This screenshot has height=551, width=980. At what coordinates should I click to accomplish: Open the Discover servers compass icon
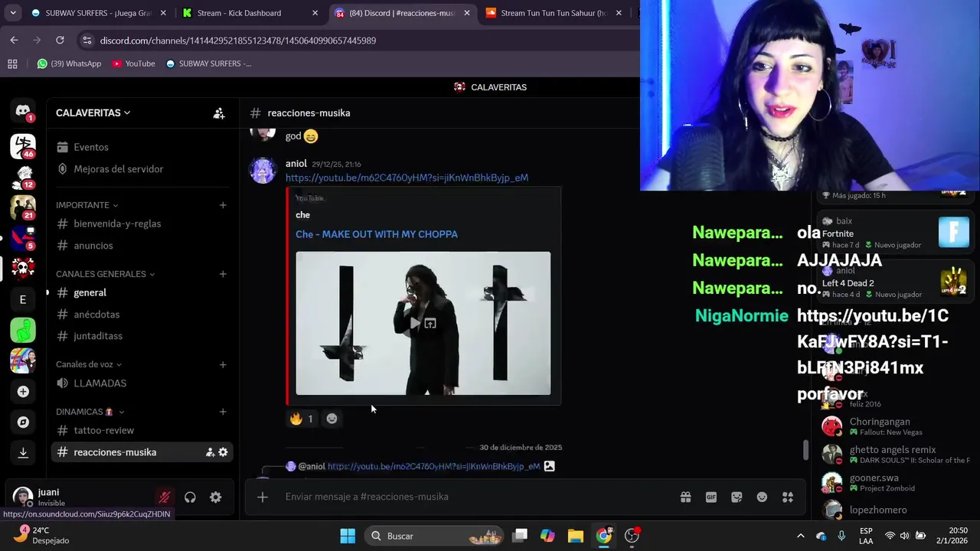(23, 422)
